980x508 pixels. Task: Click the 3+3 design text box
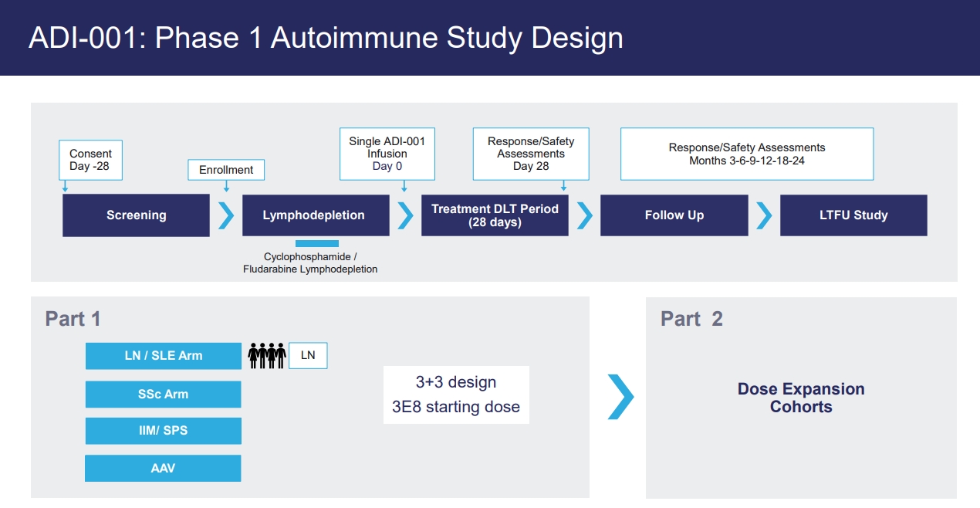456,395
